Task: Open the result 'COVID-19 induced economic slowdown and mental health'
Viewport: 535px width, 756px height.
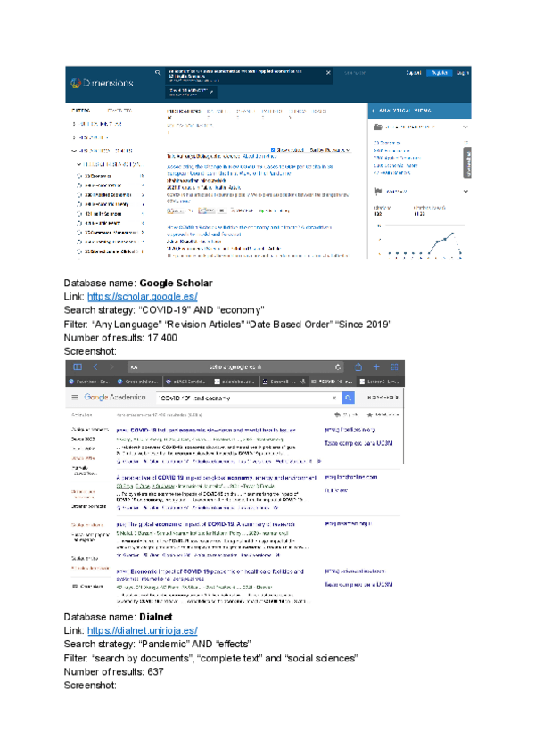Action: click(206, 430)
